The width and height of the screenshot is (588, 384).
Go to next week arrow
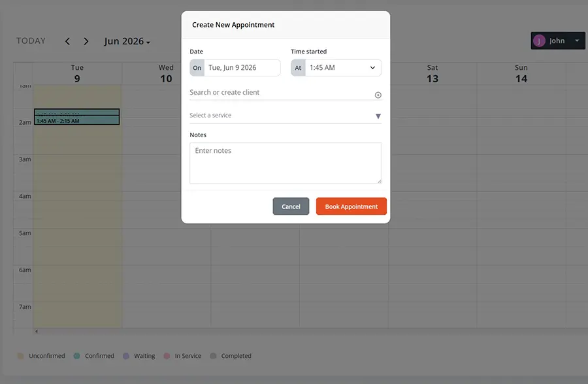click(86, 41)
